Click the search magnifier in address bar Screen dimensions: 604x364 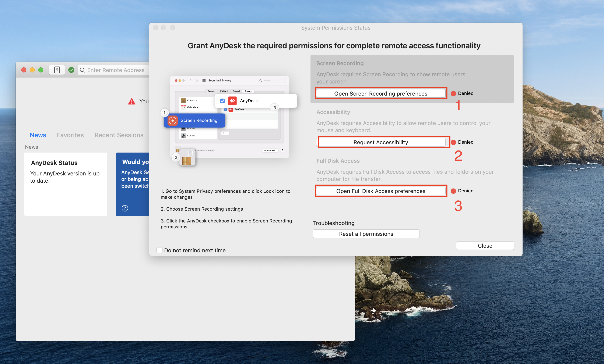click(x=82, y=70)
